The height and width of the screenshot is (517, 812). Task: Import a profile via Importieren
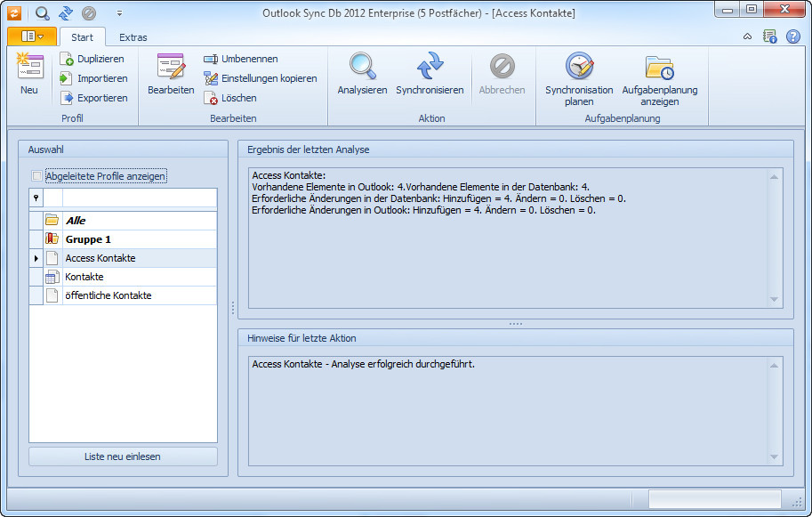coord(93,78)
